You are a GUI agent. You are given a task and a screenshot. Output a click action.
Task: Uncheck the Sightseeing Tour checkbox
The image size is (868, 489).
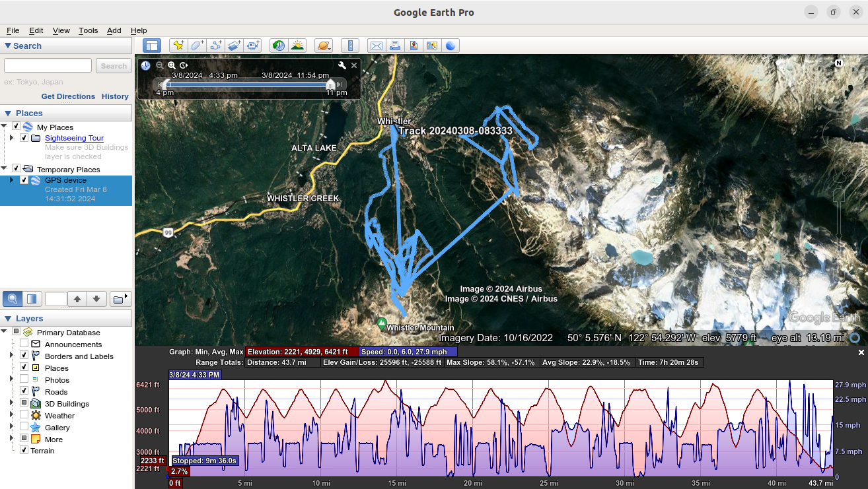point(24,138)
